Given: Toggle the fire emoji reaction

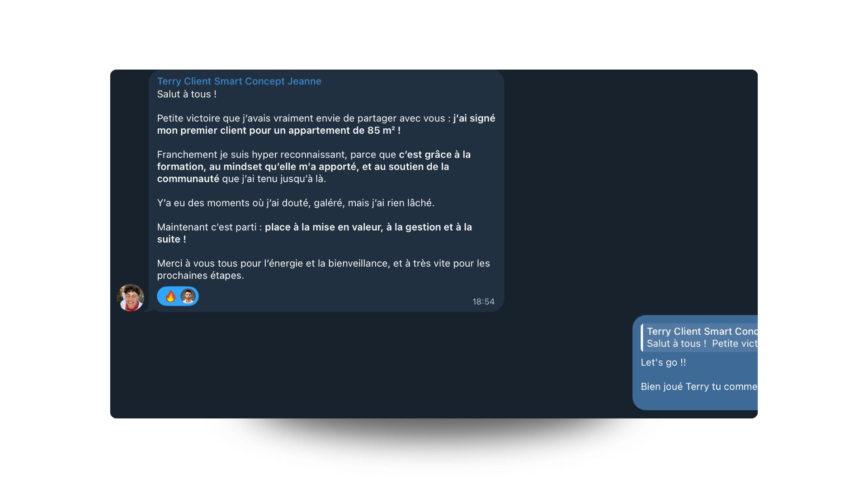Looking at the screenshot, I should click(170, 296).
